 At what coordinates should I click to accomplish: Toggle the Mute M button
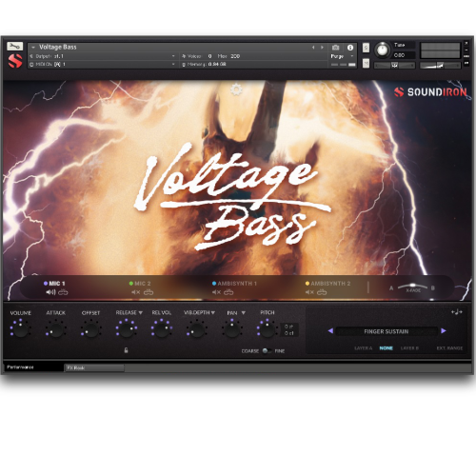point(366,63)
